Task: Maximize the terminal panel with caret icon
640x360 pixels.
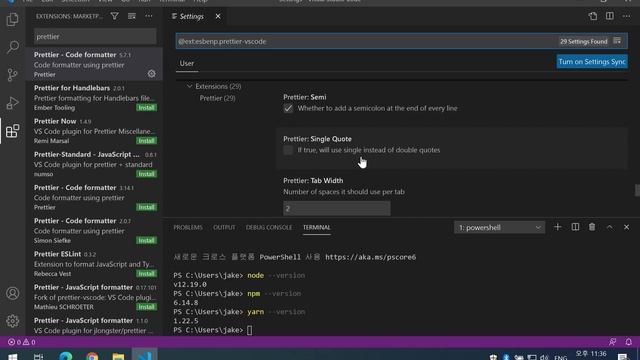Action: point(609,227)
